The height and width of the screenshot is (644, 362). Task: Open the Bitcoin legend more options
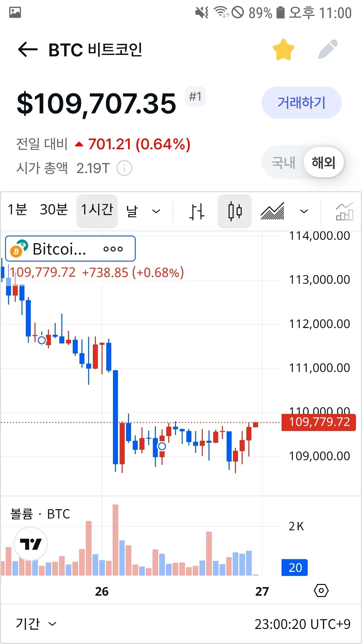coord(113,249)
